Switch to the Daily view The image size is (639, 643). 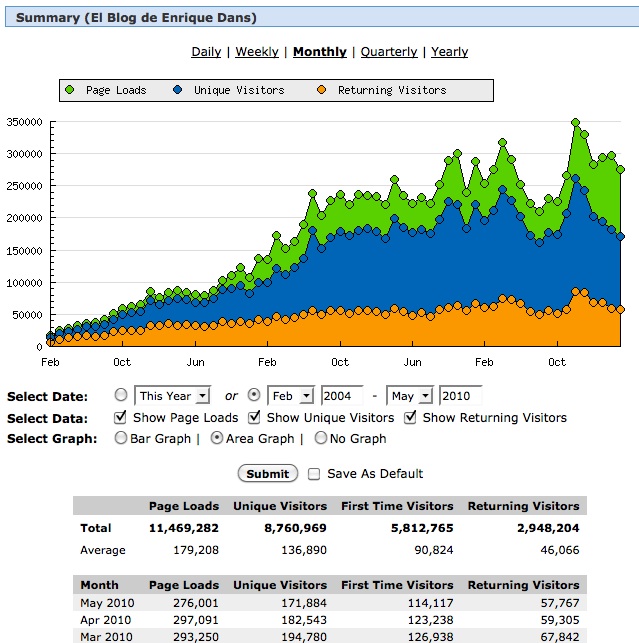click(x=206, y=52)
